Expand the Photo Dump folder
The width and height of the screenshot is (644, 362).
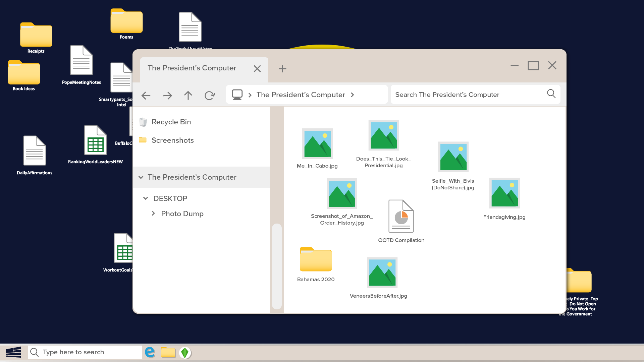(153, 214)
